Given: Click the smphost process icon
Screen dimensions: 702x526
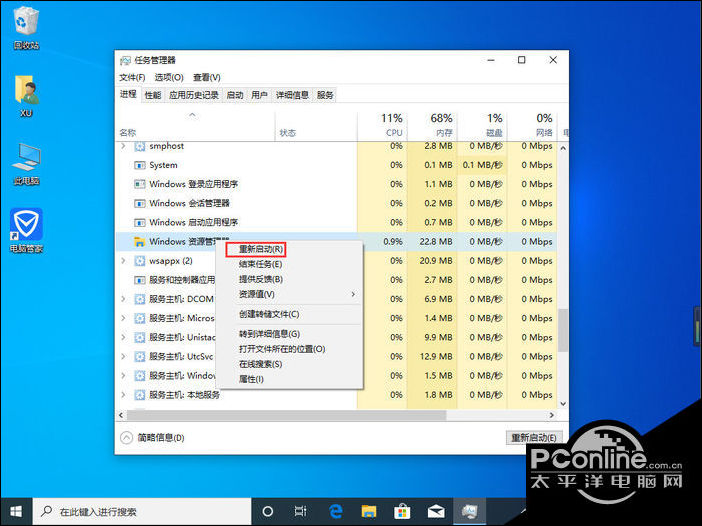Looking at the screenshot, I should pyautogui.click(x=140, y=146).
